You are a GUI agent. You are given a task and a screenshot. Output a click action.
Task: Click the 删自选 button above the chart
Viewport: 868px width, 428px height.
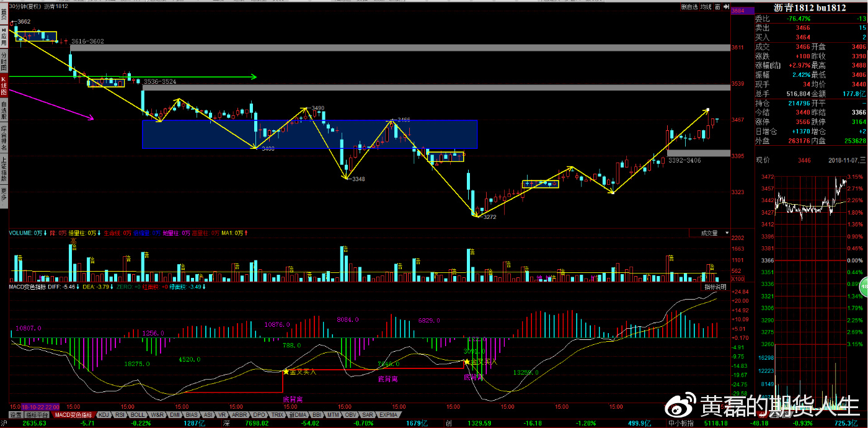[x=689, y=7]
